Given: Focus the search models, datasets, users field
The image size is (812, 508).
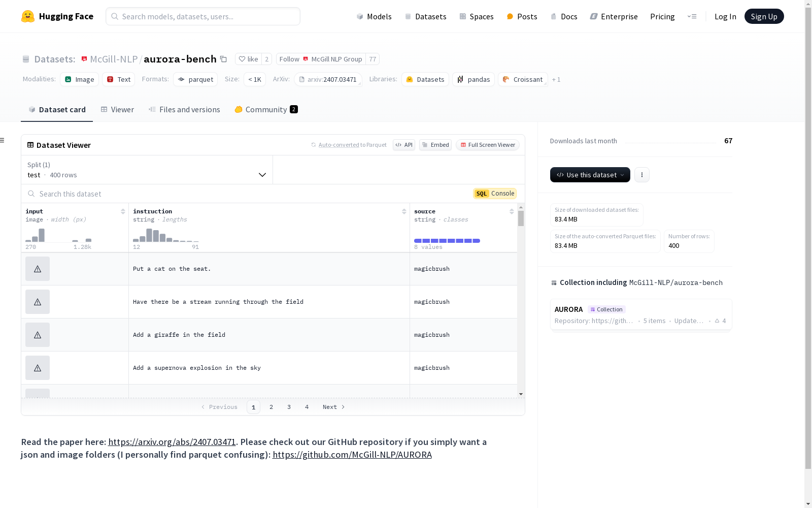Looking at the screenshot, I should click(x=203, y=16).
